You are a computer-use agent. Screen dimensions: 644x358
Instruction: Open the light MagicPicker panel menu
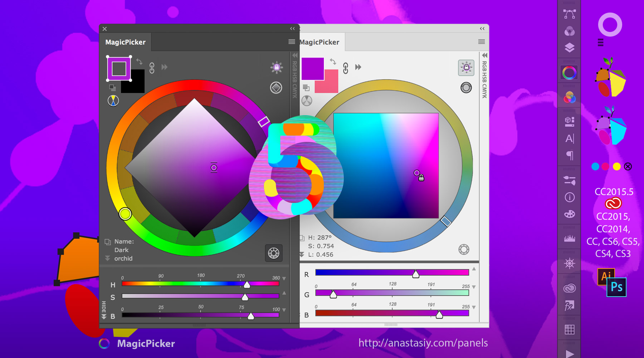[x=482, y=42]
